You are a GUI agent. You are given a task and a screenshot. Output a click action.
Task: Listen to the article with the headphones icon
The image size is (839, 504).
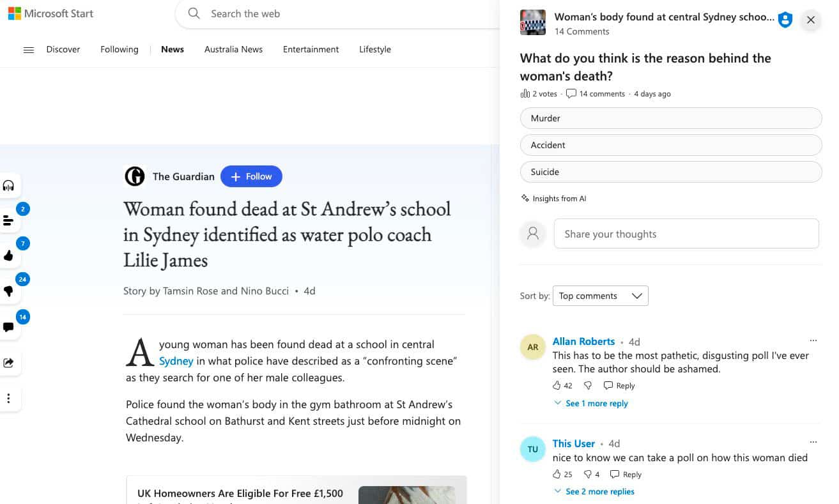point(9,185)
